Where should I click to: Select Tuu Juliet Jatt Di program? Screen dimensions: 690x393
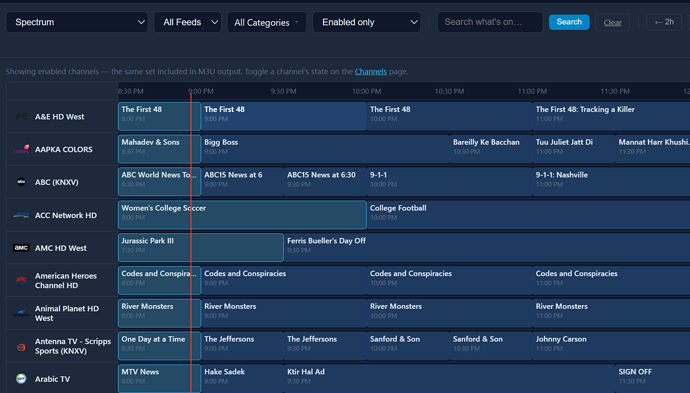pos(573,149)
